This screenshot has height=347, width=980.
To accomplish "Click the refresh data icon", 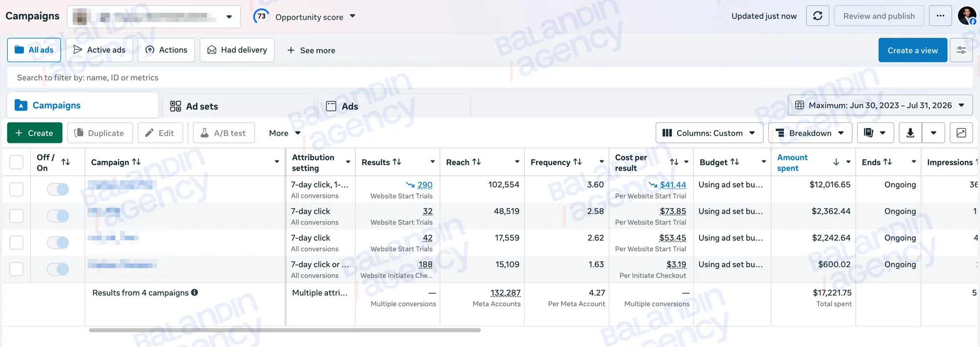I will [x=818, y=16].
